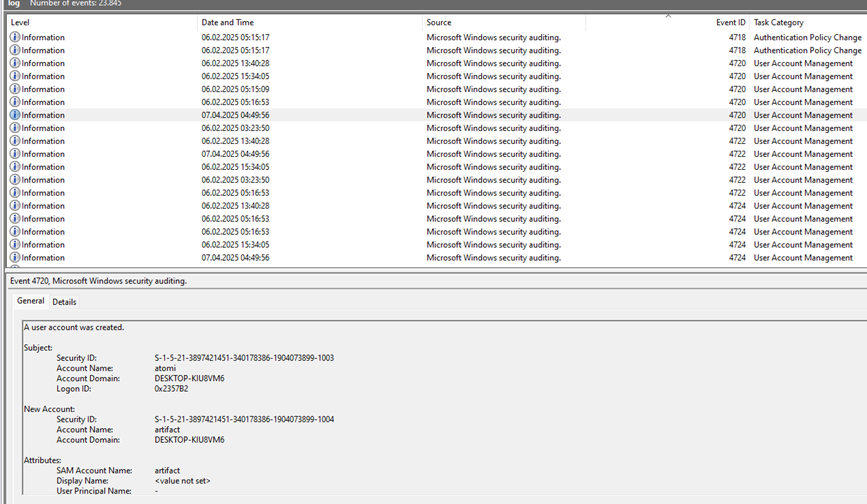Click info icon of event at 05:15:09

15,89
